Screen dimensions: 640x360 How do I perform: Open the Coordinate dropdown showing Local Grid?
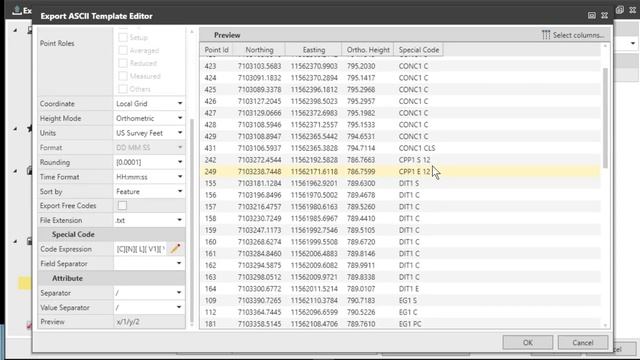149,104
